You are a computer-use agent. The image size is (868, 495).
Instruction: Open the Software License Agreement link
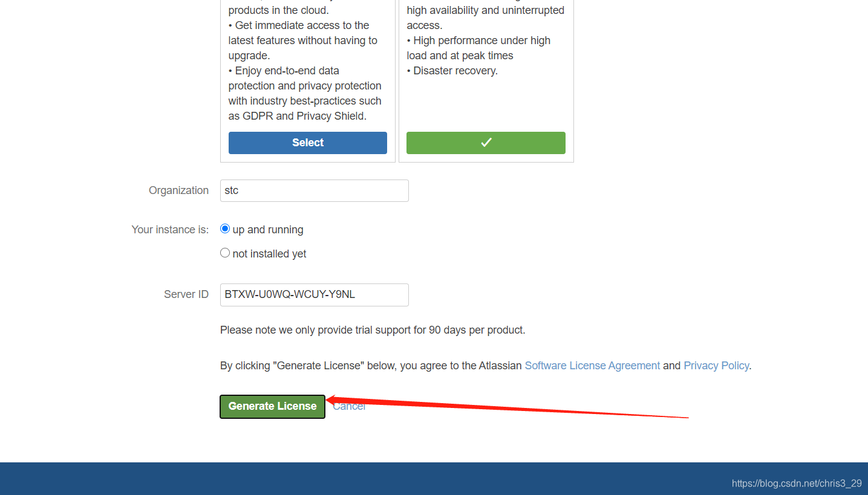click(x=592, y=366)
